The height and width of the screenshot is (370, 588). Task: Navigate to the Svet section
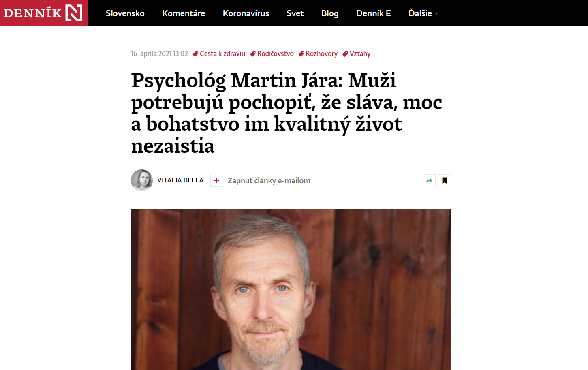click(x=295, y=13)
